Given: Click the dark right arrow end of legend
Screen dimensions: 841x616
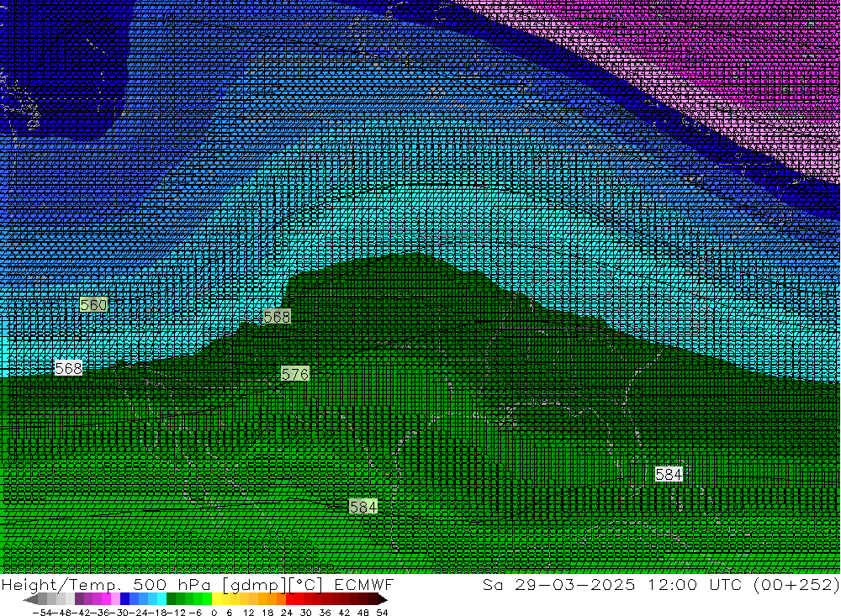Looking at the screenshot, I should click(x=382, y=599).
